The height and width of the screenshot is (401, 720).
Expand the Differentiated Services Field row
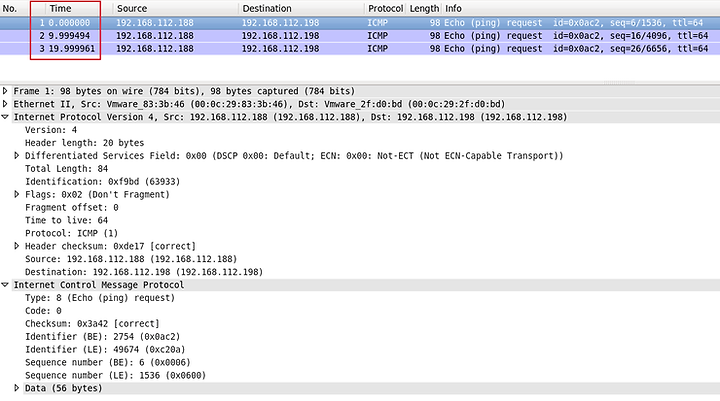17,156
